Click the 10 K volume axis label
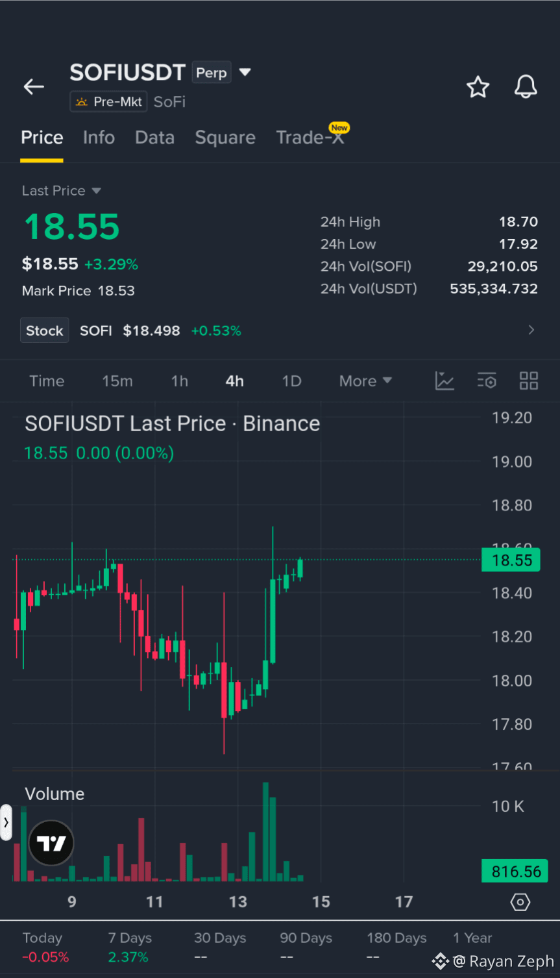The height and width of the screenshot is (978, 560). pyautogui.click(x=507, y=806)
